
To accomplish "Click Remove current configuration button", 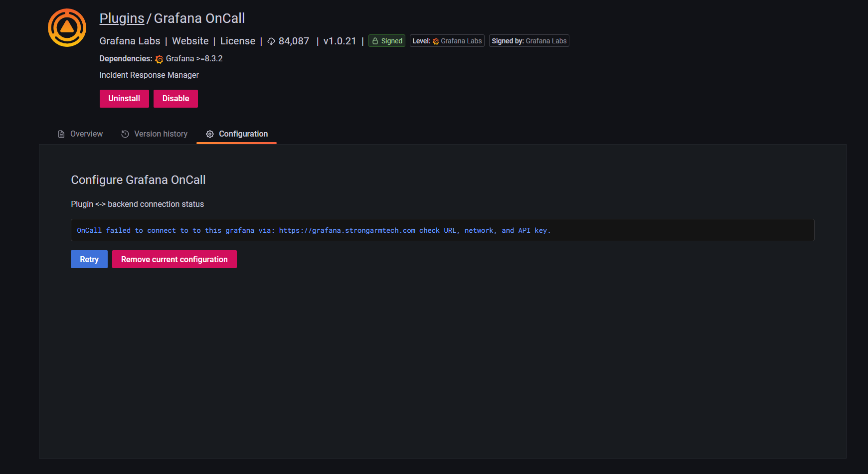I will [174, 259].
